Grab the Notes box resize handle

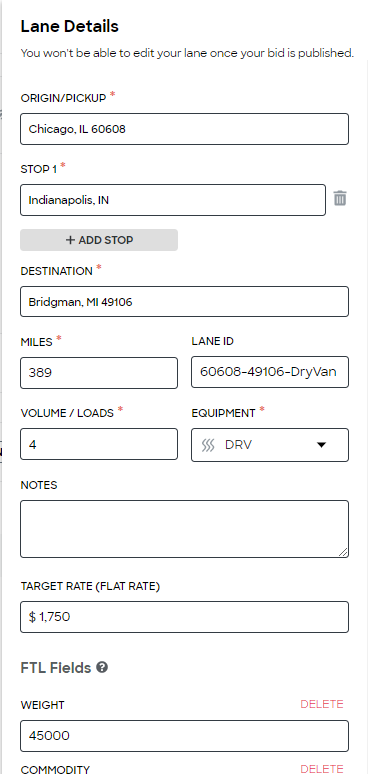[343, 552]
